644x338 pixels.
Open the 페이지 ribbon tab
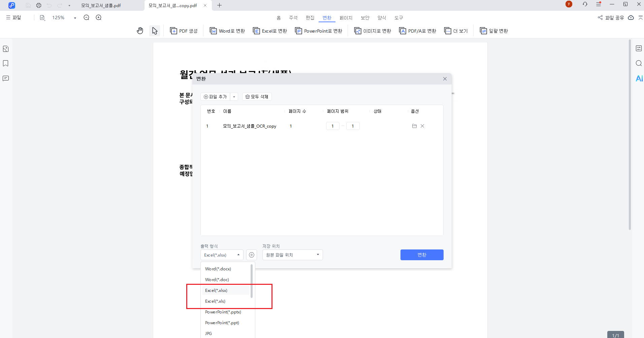point(346,18)
